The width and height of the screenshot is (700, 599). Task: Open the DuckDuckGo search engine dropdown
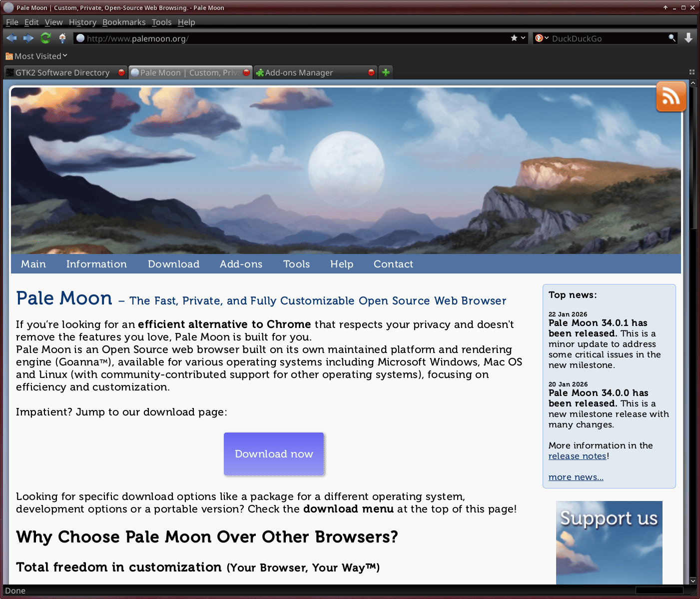pyautogui.click(x=542, y=38)
